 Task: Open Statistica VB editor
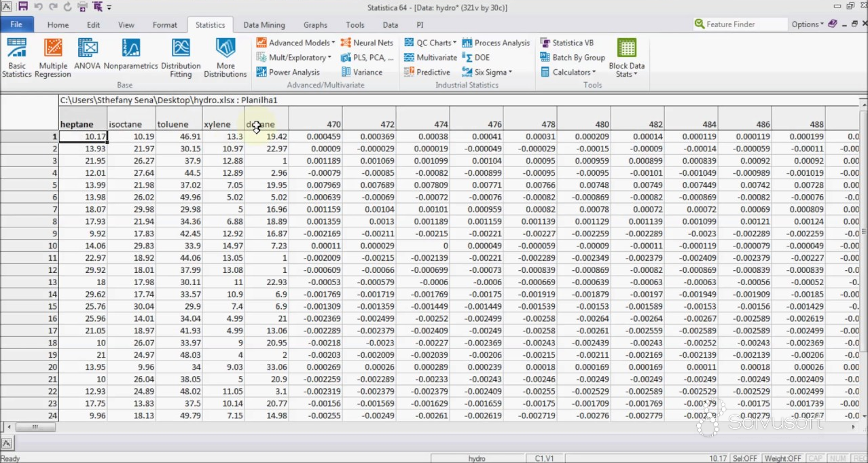[566, 43]
